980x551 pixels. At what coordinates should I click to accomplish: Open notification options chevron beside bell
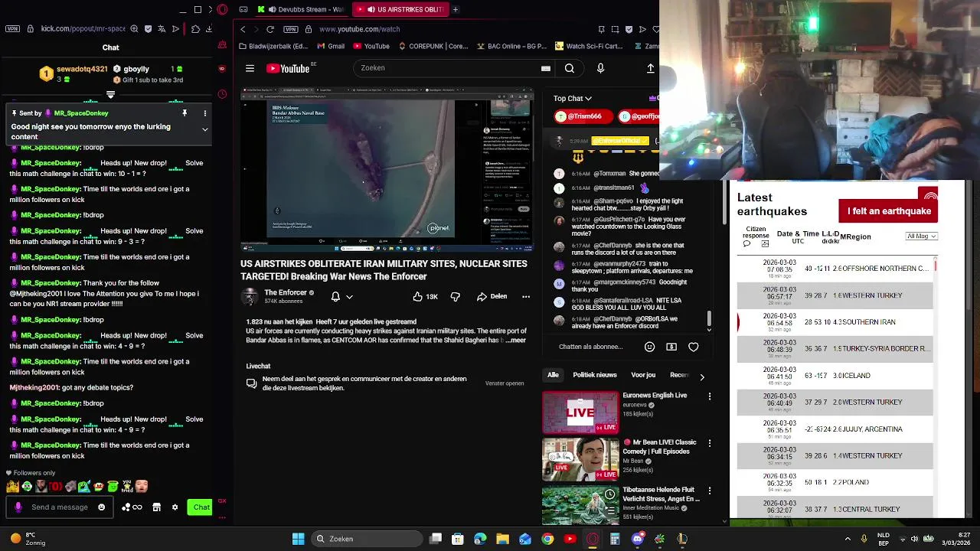pyautogui.click(x=349, y=296)
